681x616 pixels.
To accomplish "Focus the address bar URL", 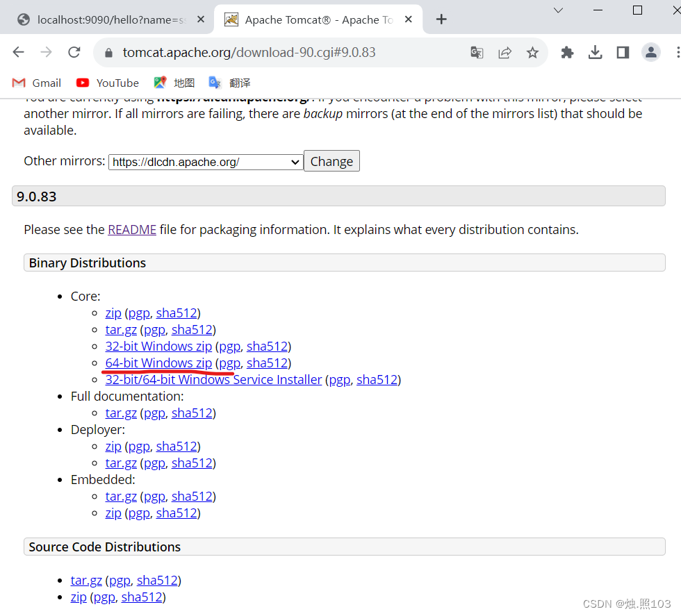I will coord(249,53).
